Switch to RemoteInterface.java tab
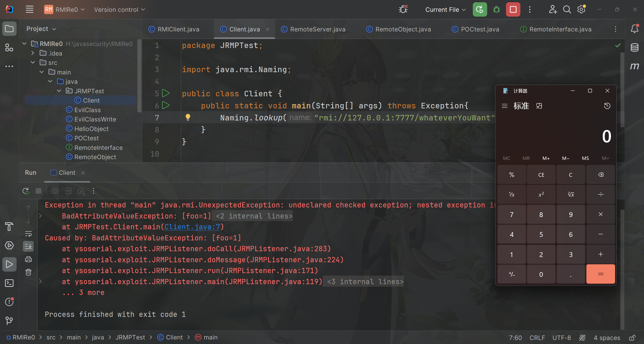 pos(556,29)
